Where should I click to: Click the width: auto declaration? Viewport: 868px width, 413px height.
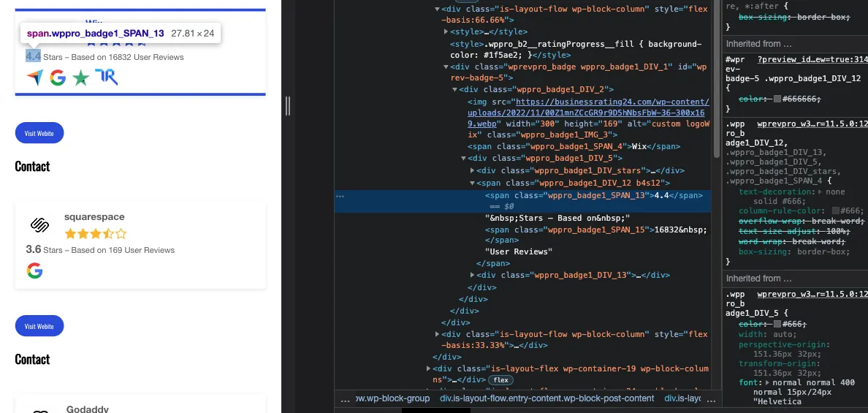pyautogui.click(x=768, y=334)
